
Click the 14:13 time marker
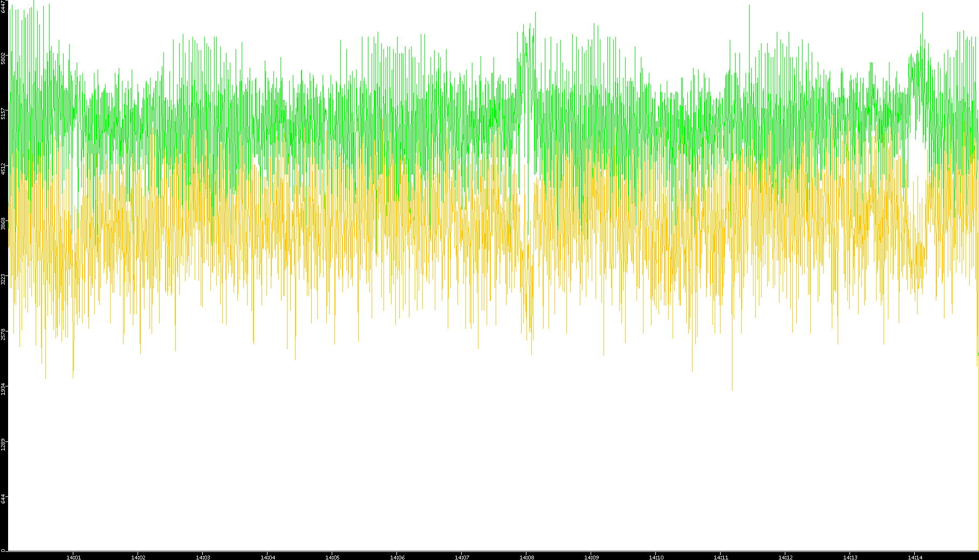850,557
